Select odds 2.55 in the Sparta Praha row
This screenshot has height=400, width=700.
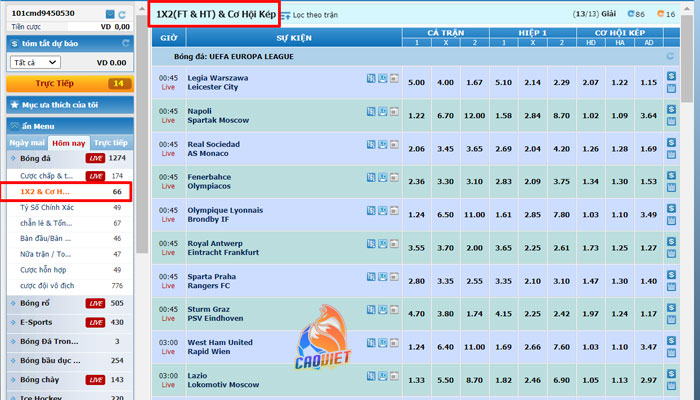(x=475, y=281)
